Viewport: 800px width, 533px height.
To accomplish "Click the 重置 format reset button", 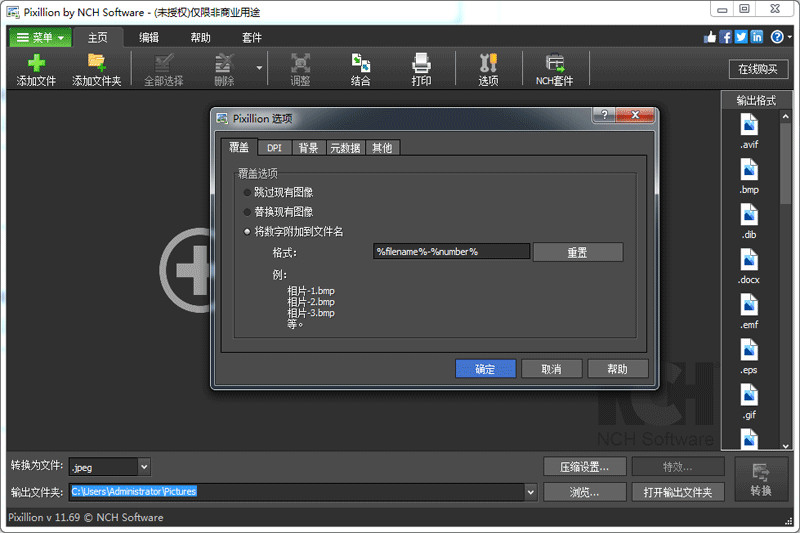I will tap(577, 252).
